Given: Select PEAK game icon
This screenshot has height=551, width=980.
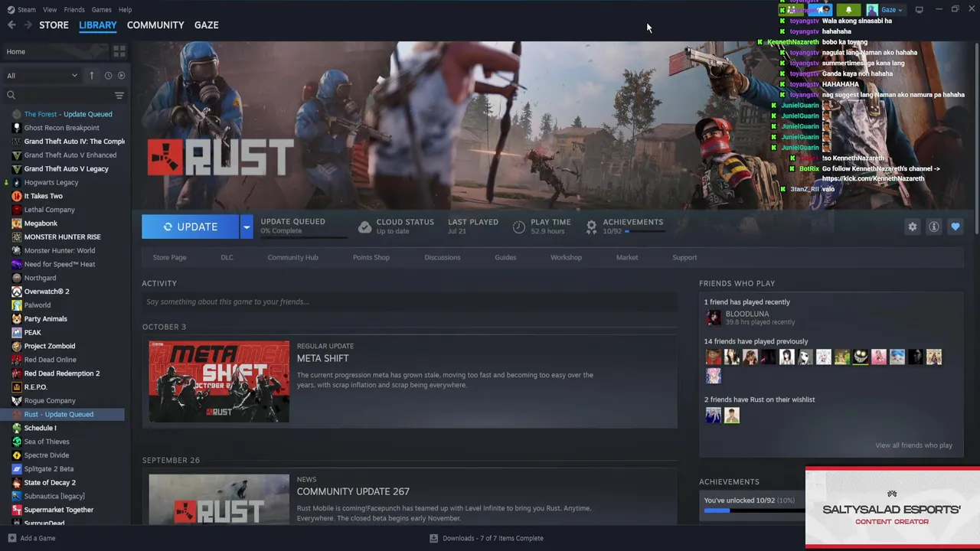Looking at the screenshot, I should pos(17,332).
